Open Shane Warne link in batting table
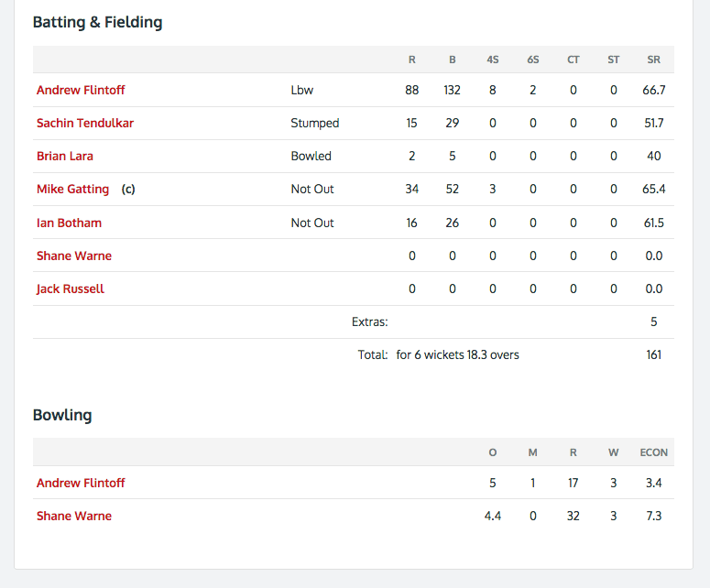The image size is (710, 588). pyautogui.click(x=74, y=256)
